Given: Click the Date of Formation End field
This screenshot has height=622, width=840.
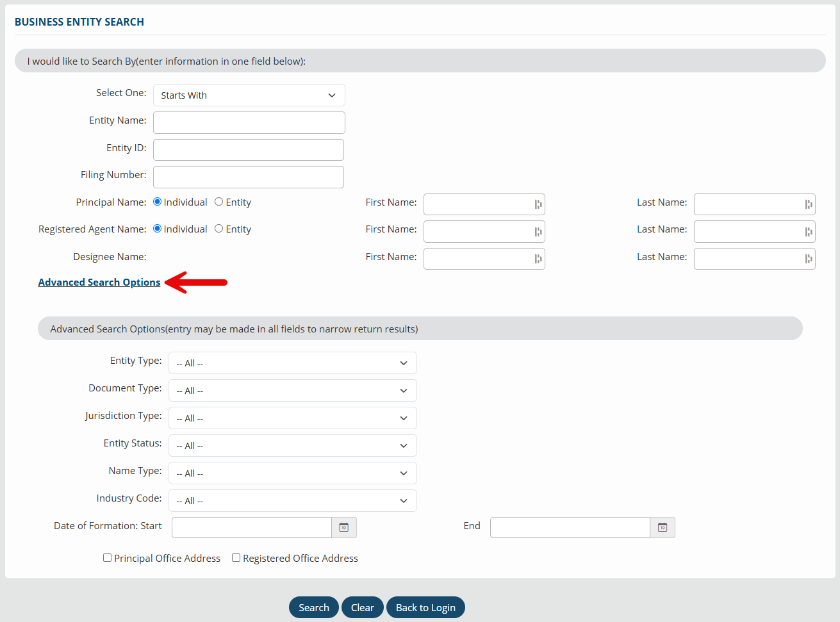Looking at the screenshot, I should (x=570, y=527).
